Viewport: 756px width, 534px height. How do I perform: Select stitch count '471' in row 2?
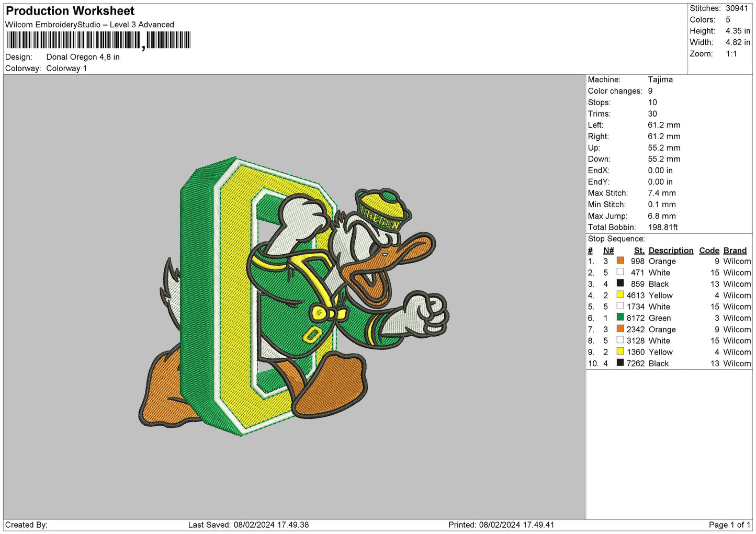click(x=638, y=273)
